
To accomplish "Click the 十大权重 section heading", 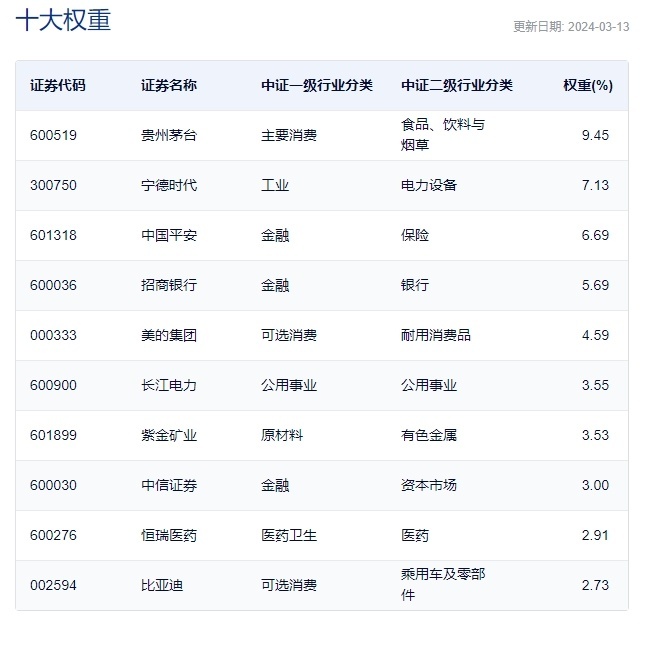I will click(63, 21).
